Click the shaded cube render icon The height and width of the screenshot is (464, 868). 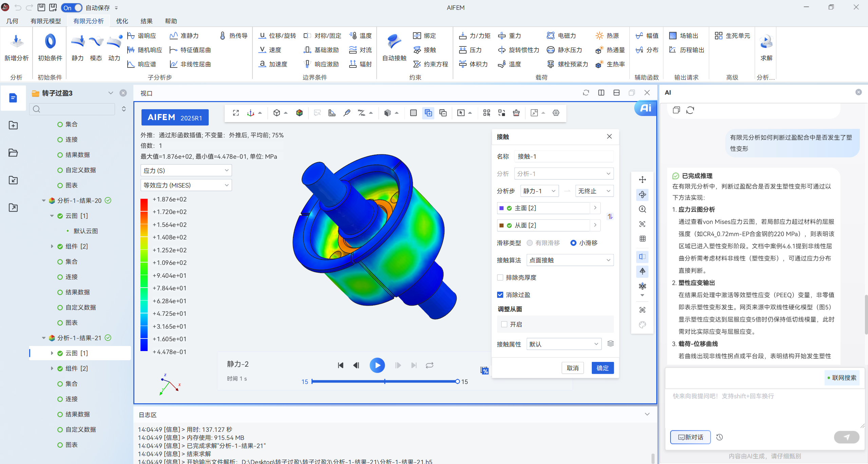pyautogui.click(x=299, y=113)
